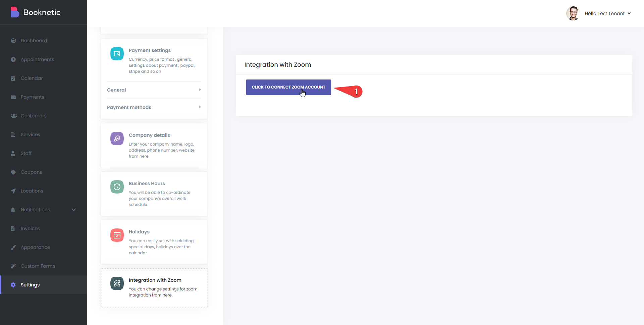Click the Business Hours clock icon
The image size is (644, 325).
[x=117, y=187]
